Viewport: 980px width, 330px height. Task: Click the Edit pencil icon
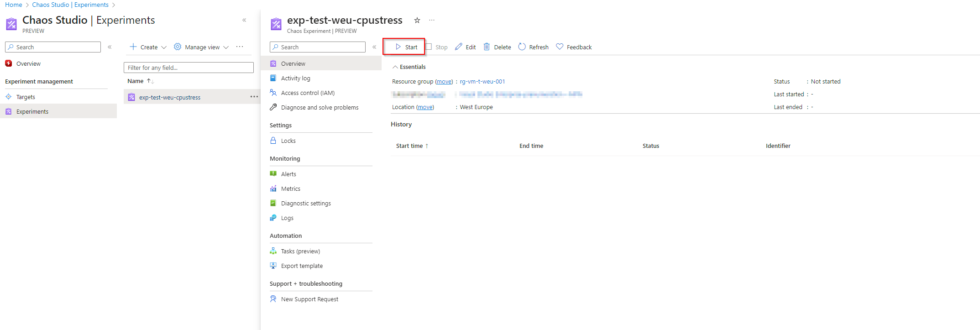[x=459, y=47]
